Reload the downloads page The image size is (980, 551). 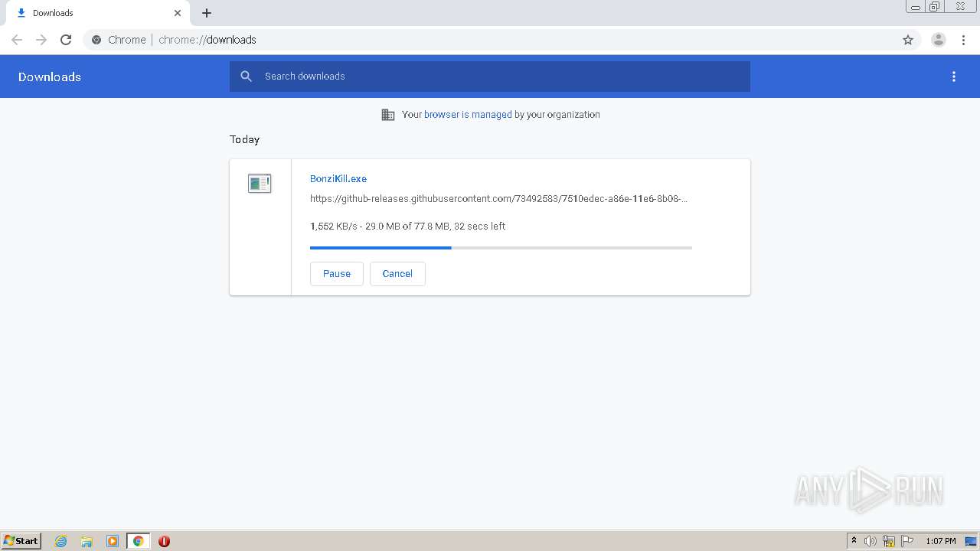pyautogui.click(x=66, y=40)
